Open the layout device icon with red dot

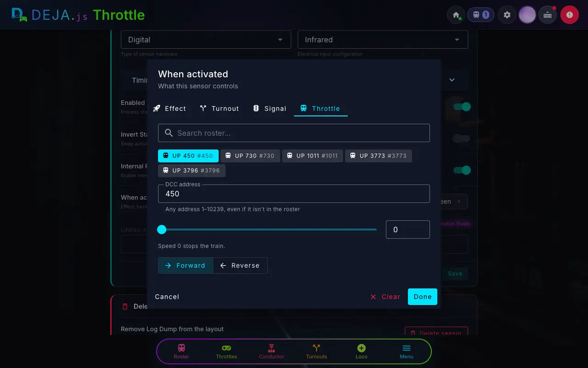click(x=548, y=15)
